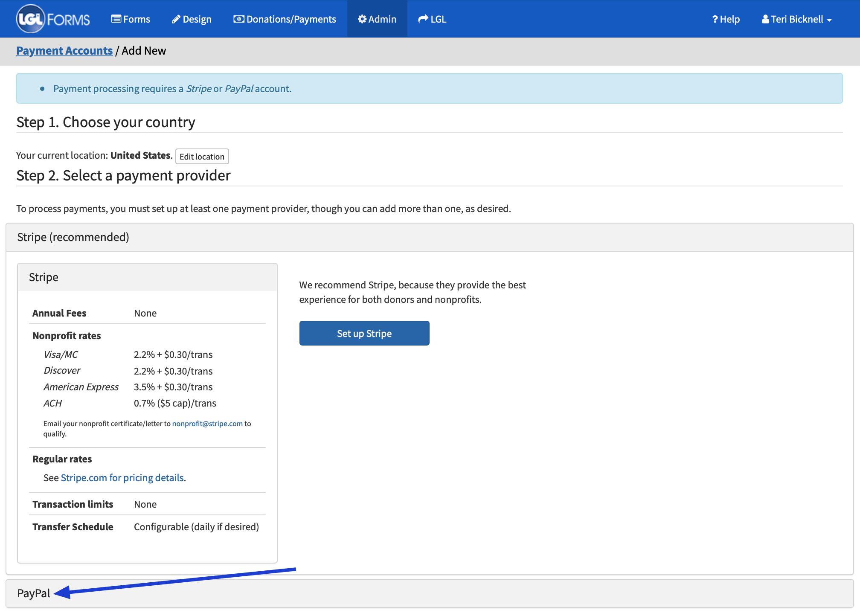Open the Payment Accounts breadcrumb link

tap(64, 50)
